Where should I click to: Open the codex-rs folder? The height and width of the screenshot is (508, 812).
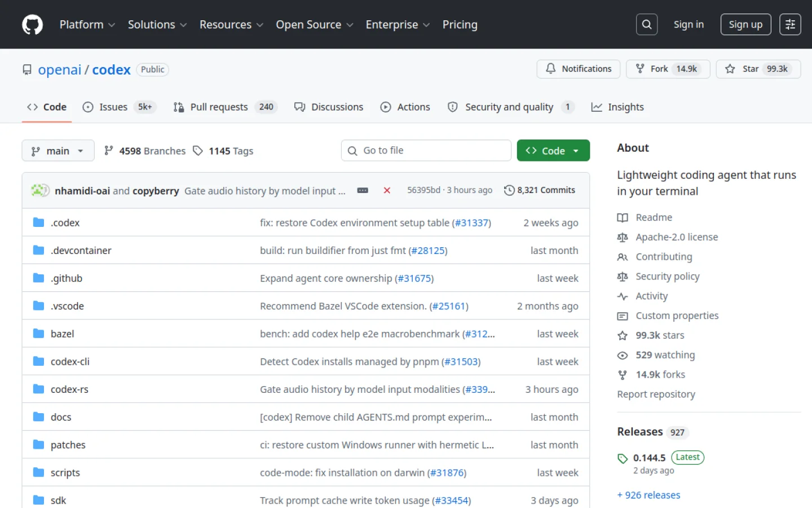[x=69, y=389]
